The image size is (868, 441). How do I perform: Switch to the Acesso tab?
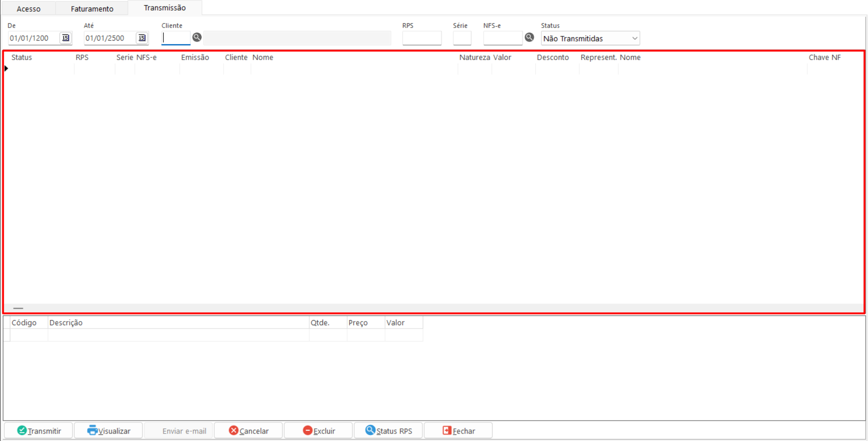(x=28, y=9)
